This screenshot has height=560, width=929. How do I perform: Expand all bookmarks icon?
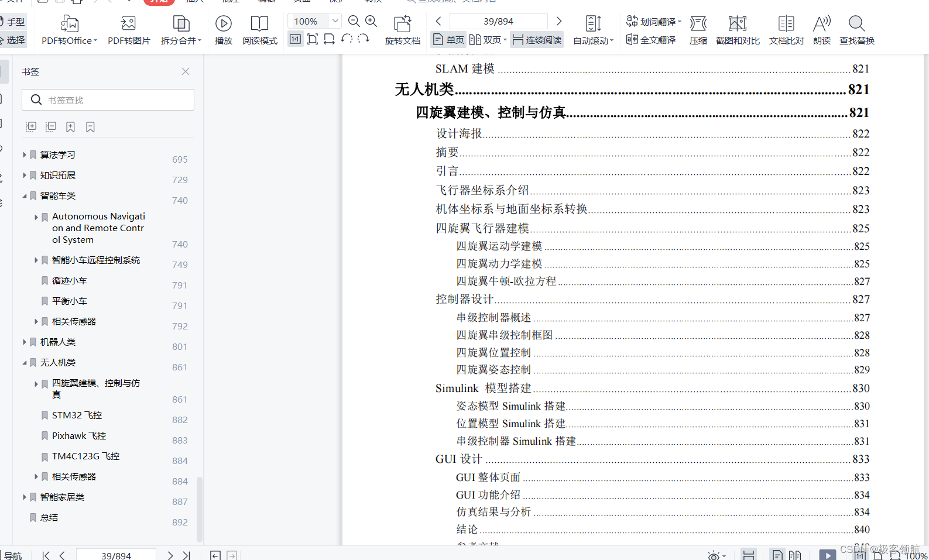pos(31,126)
